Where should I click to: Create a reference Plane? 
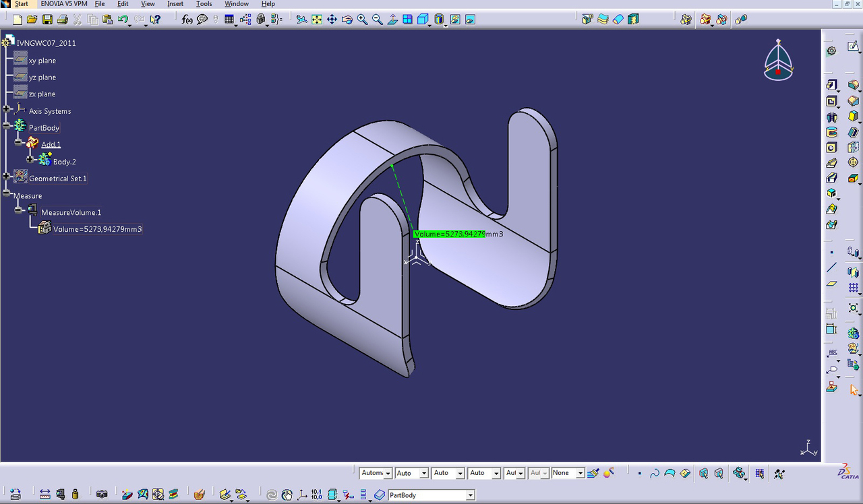coord(831,284)
